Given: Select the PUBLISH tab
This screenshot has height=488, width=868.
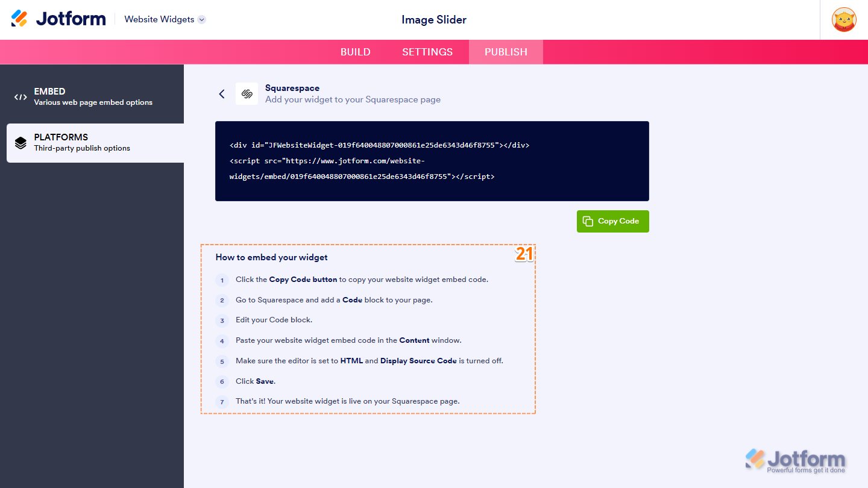Looking at the screenshot, I should [x=506, y=52].
